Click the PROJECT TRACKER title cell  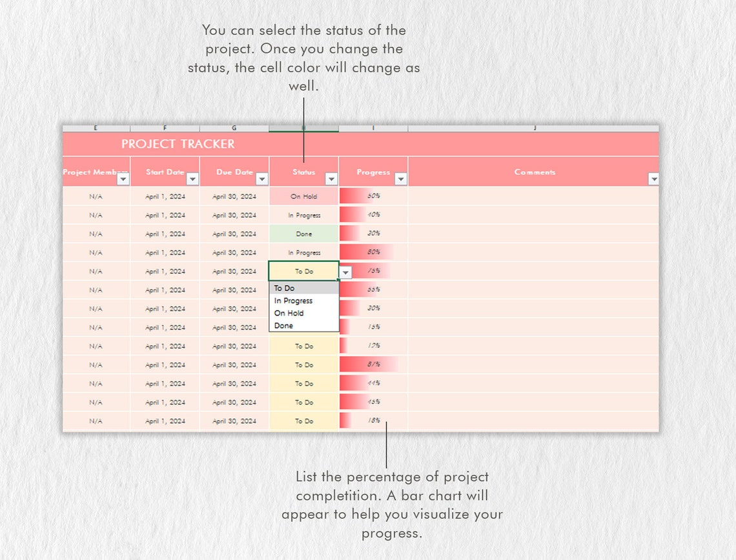(x=179, y=144)
